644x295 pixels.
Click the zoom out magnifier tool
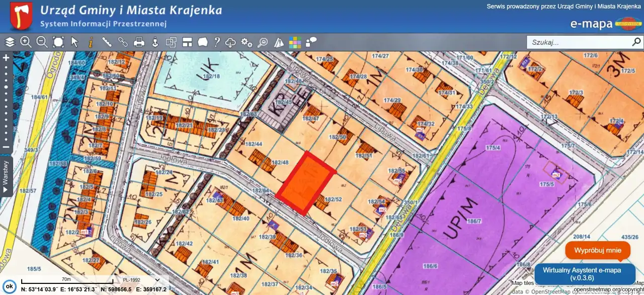point(42,42)
